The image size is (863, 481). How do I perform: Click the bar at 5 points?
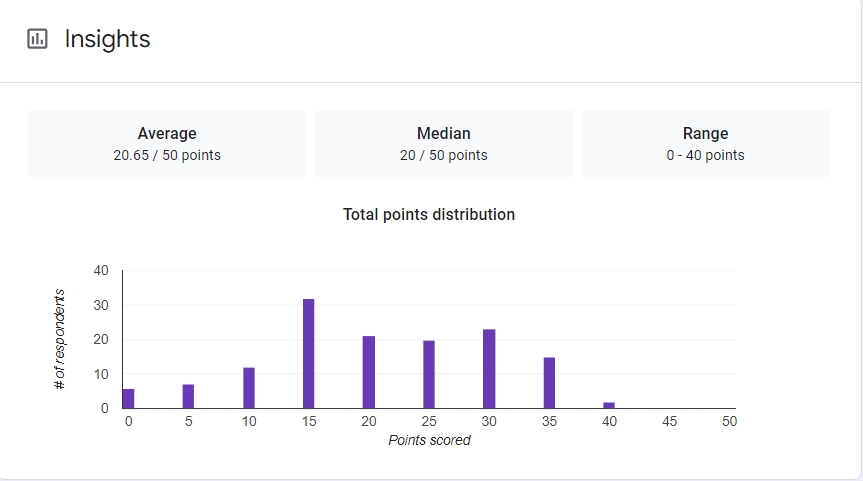pyautogui.click(x=188, y=396)
